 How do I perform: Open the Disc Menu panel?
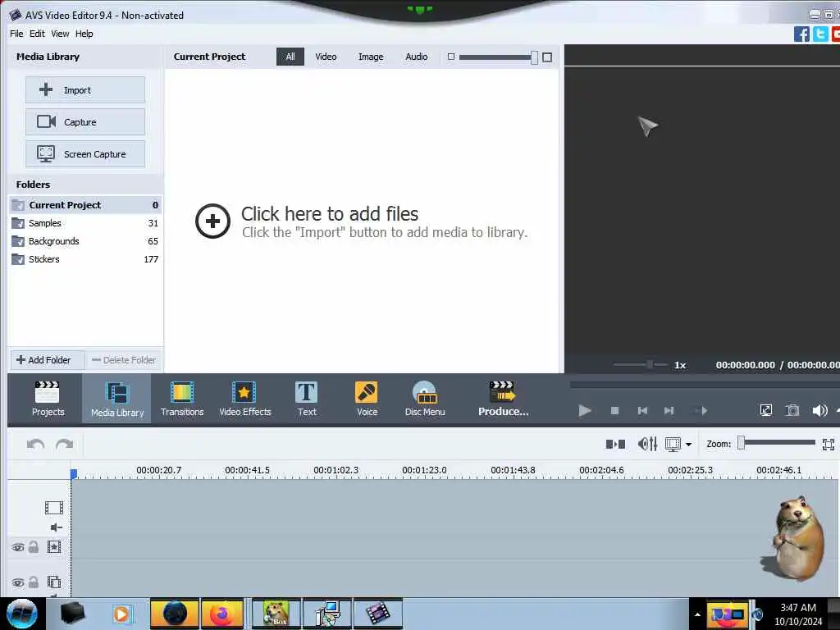pyautogui.click(x=425, y=399)
